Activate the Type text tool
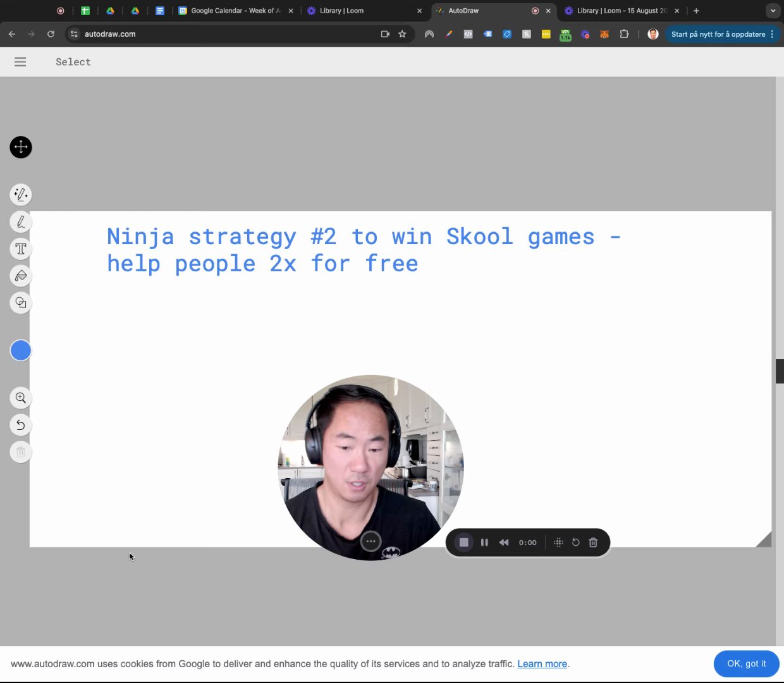This screenshot has width=784, height=683. (21, 249)
